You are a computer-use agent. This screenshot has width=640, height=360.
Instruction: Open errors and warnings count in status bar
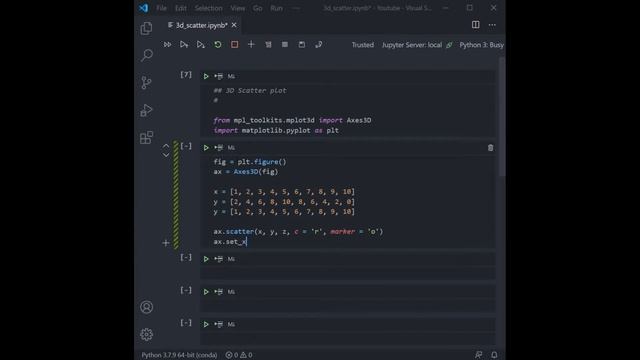click(x=239, y=355)
